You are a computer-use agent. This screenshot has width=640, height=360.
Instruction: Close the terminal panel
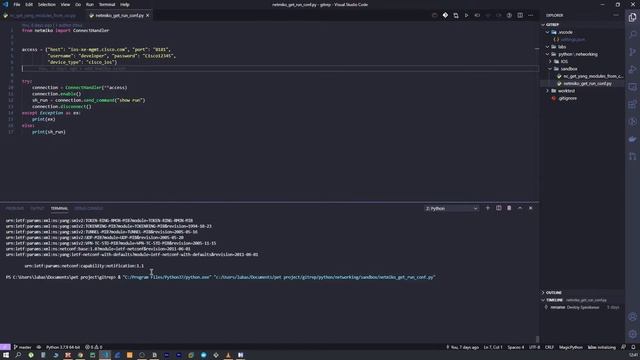pos(530,208)
